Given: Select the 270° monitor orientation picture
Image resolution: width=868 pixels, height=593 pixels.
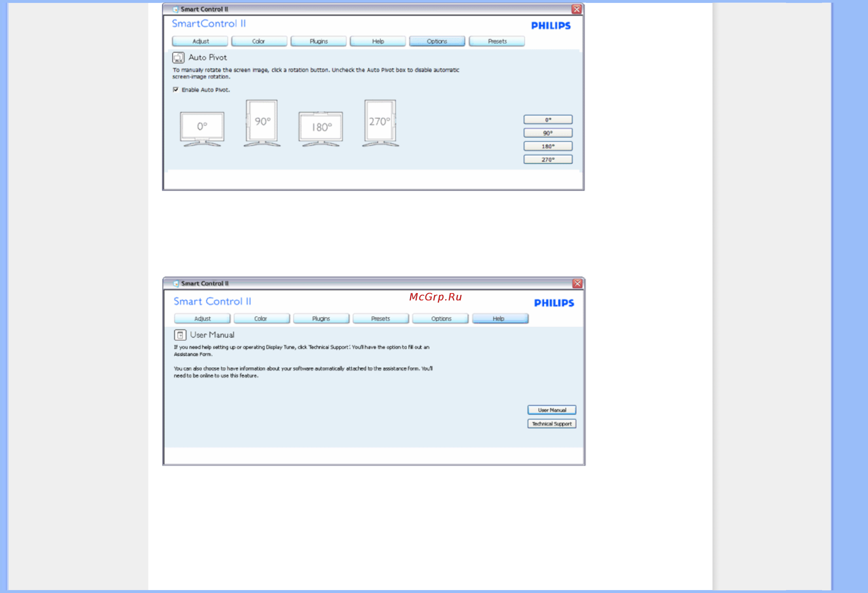Looking at the screenshot, I should point(380,123).
